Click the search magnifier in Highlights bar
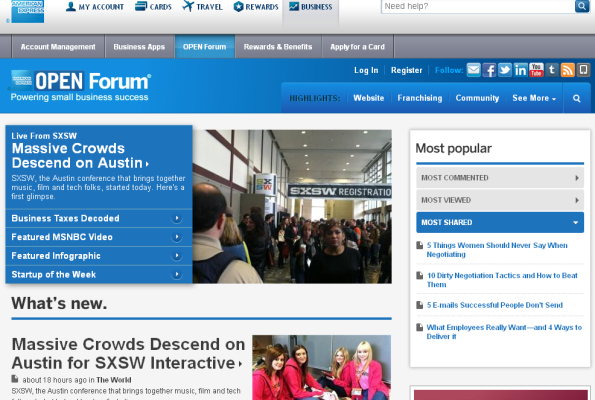Screen dimensions: 595x400 coord(576,98)
